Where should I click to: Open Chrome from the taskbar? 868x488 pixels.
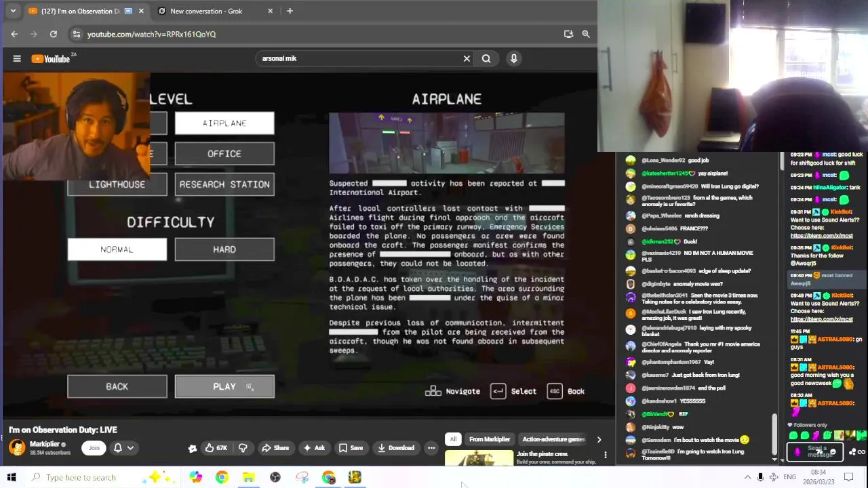click(x=222, y=477)
